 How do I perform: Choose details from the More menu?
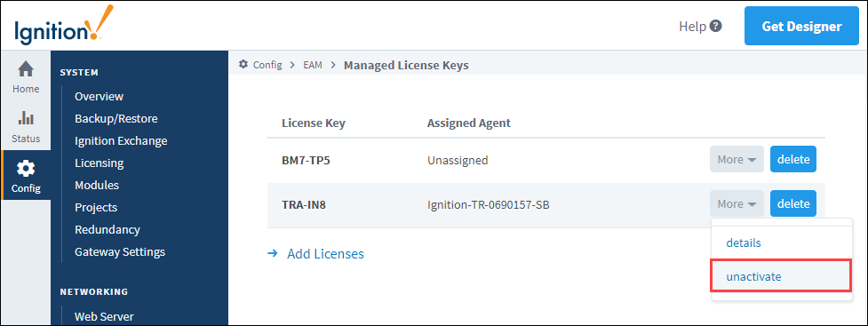tap(744, 243)
